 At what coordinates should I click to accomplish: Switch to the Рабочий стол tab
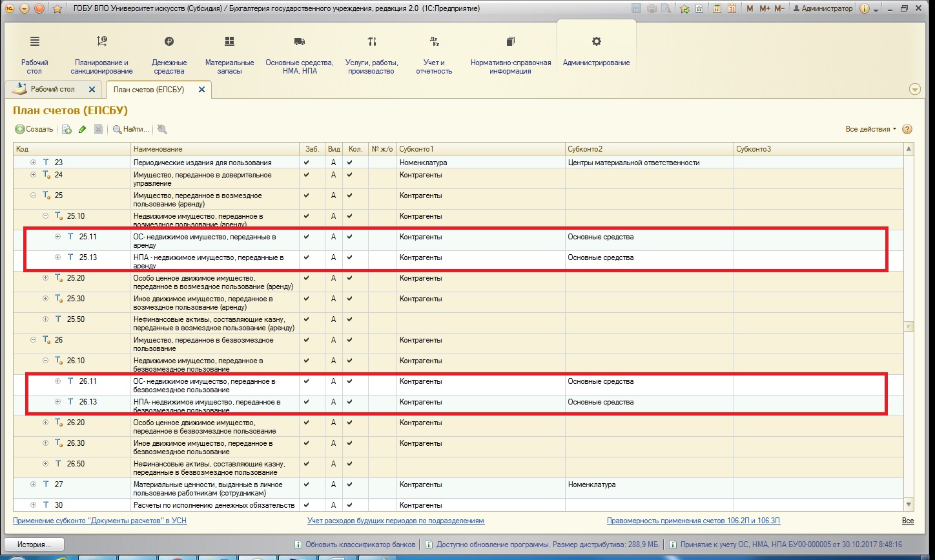pyautogui.click(x=53, y=89)
